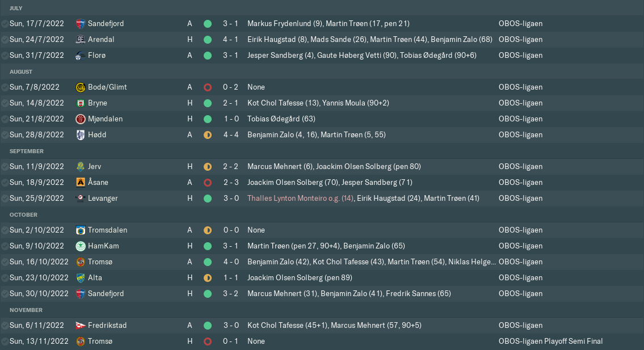
Task: Click the red loss indicator for Bodø/Glimt match
Action: point(208,87)
